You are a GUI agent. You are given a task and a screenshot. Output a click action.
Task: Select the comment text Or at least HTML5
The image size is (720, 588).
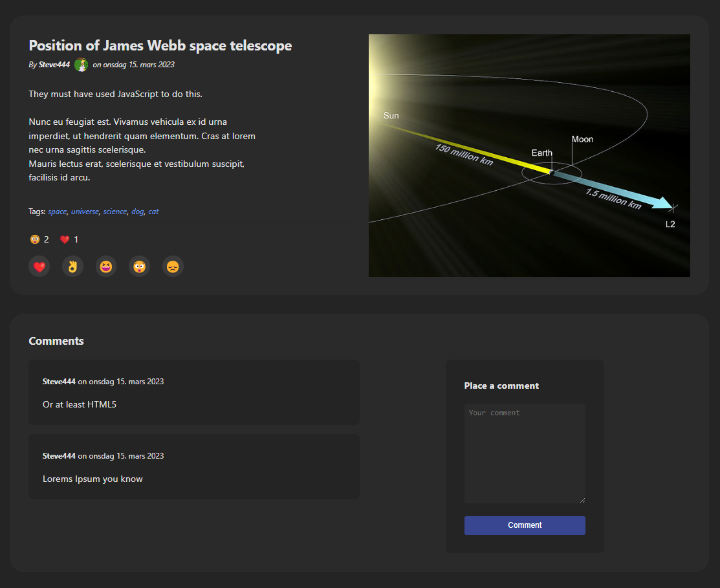pos(80,405)
